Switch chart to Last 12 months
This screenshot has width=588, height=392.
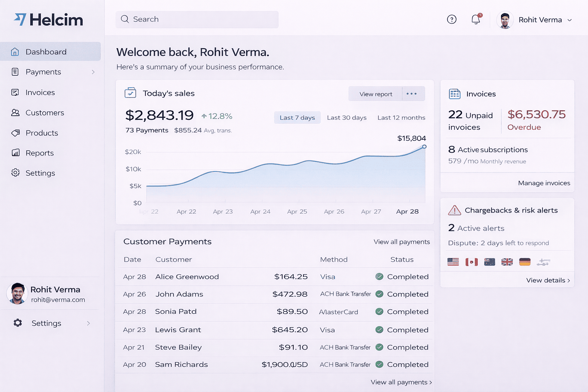tap(401, 118)
